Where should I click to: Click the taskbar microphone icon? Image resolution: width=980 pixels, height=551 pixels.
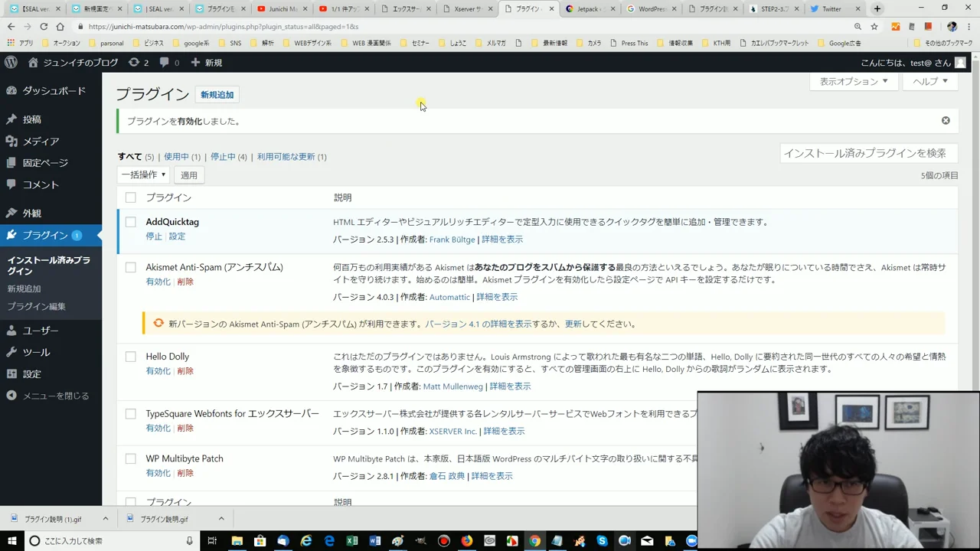pyautogui.click(x=190, y=541)
